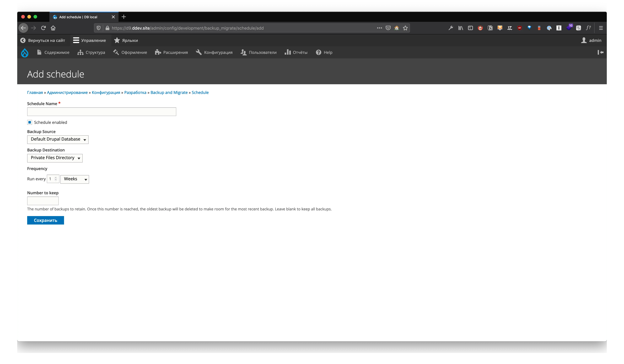Open the Оформление admin menu
This screenshot has height=364, width=624.
pos(130,52)
